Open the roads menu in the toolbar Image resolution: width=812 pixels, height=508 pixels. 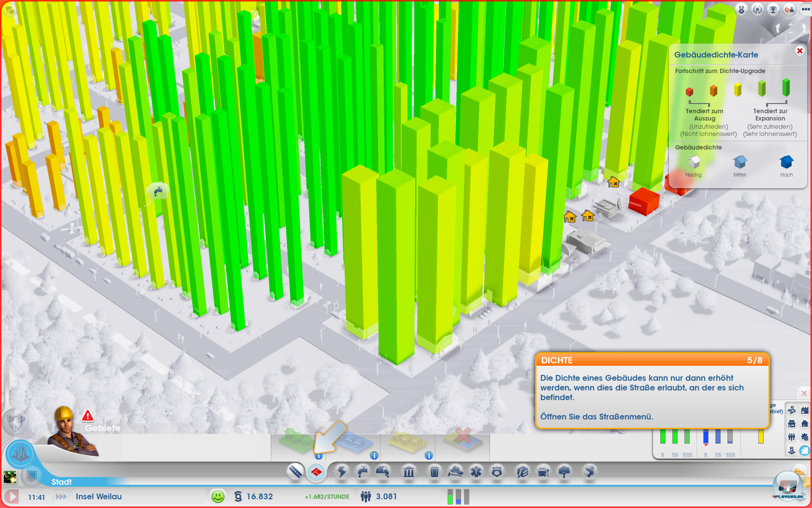tap(295, 471)
